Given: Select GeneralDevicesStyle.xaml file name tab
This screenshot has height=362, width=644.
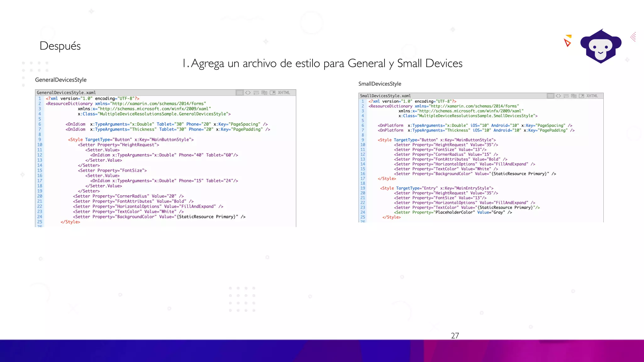Looking at the screenshot, I should pyautogui.click(x=66, y=93).
